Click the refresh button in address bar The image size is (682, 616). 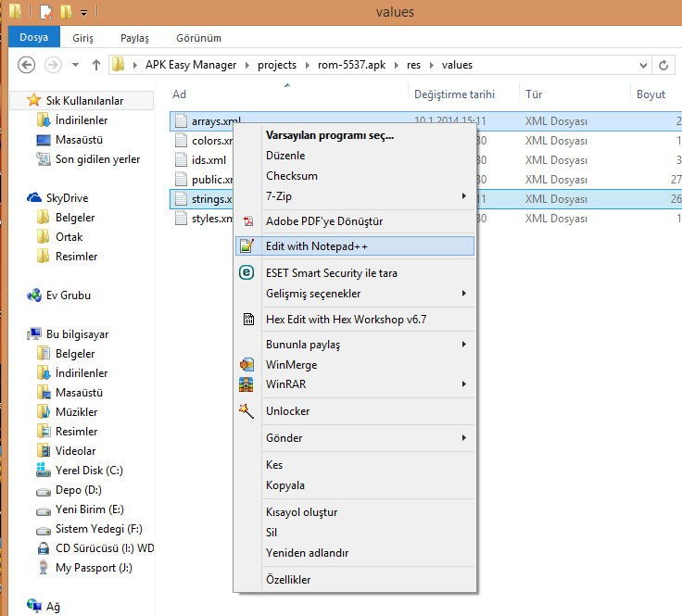[x=663, y=65]
